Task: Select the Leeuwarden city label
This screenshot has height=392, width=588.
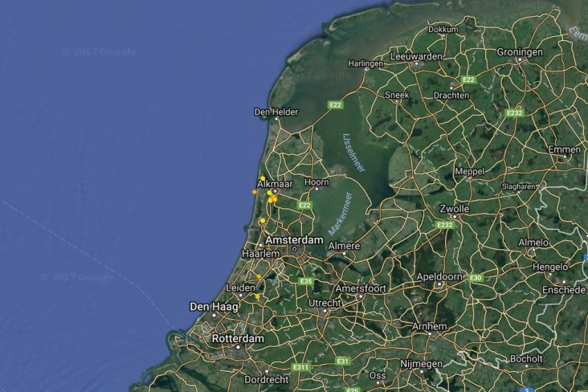Action: pyautogui.click(x=416, y=57)
